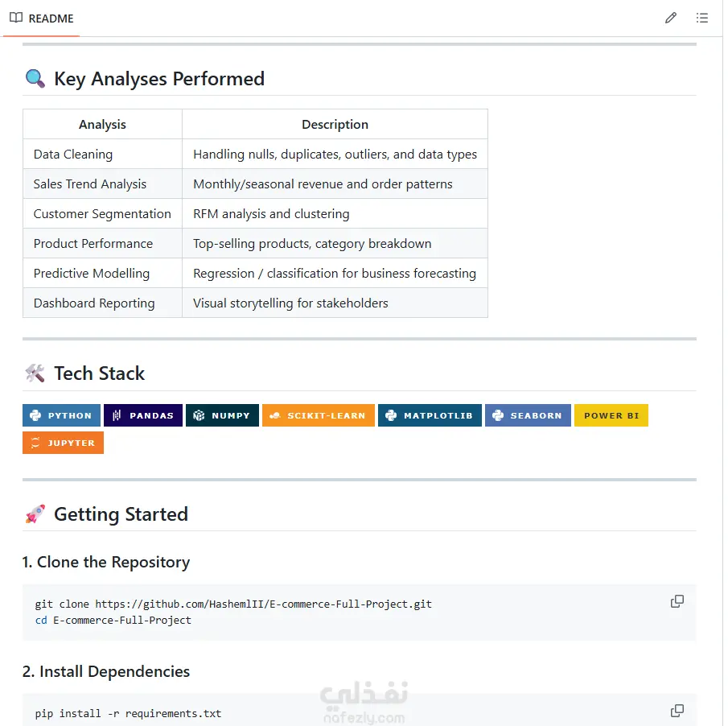
Task: Click the Python badge
Action: [61, 415]
